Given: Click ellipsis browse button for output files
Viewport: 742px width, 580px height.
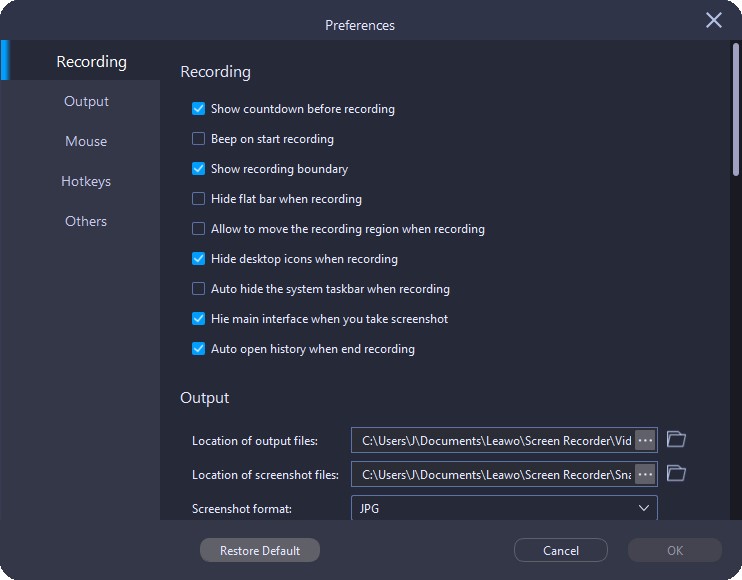Looking at the screenshot, I should [645, 440].
